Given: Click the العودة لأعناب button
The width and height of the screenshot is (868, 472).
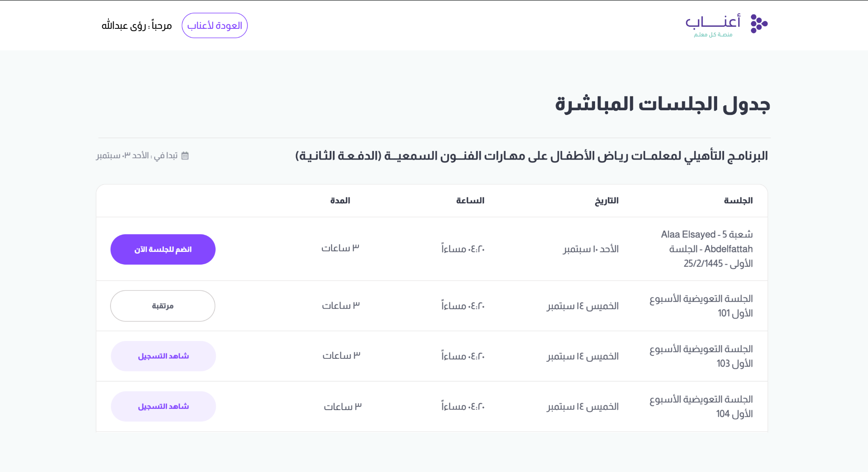Looking at the screenshot, I should [x=214, y=25].
